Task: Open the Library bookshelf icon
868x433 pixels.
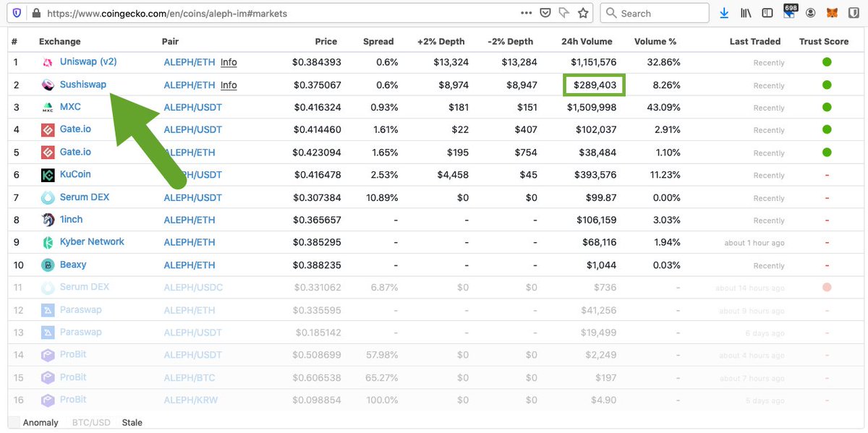Action: [x=746, y=13]
